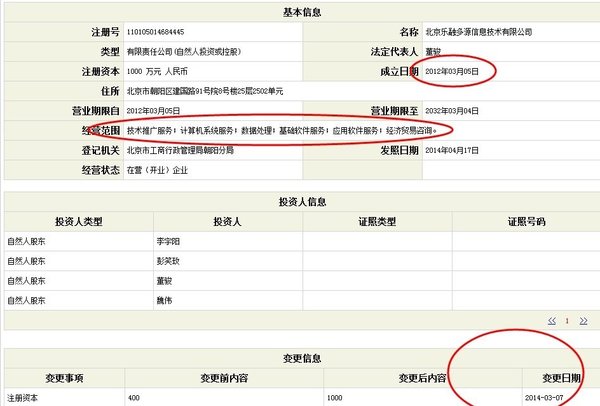Select end date 2032年03月04日

(452, 111)
